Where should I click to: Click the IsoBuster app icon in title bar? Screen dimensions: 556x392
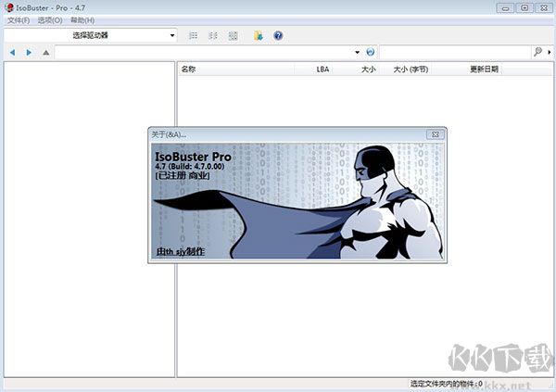9,7
